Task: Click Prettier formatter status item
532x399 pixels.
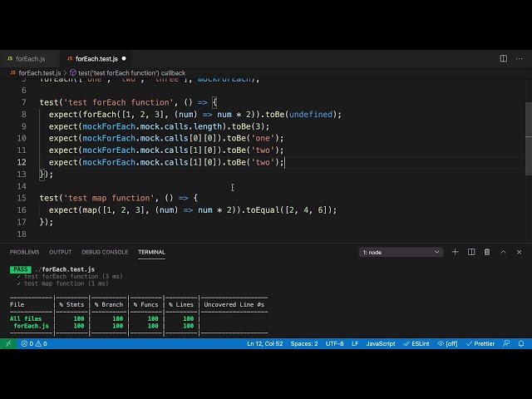Action: tap(480, 343)
